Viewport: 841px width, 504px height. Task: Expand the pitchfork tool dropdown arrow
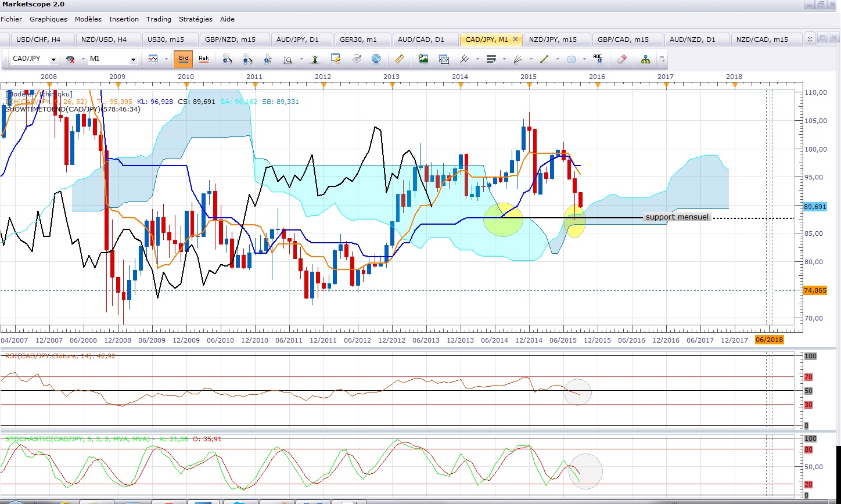coord(477,59)
